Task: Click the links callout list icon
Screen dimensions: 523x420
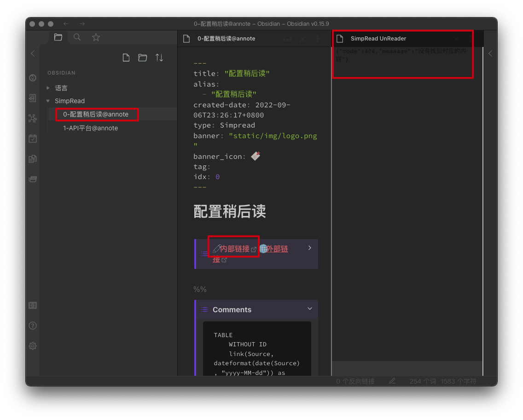Action: [204, 254]
